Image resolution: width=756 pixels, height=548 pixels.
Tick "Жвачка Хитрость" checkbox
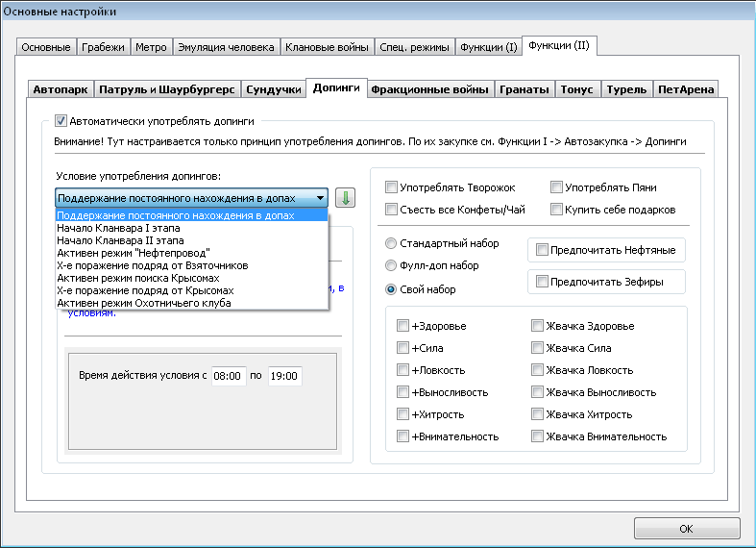537,414
